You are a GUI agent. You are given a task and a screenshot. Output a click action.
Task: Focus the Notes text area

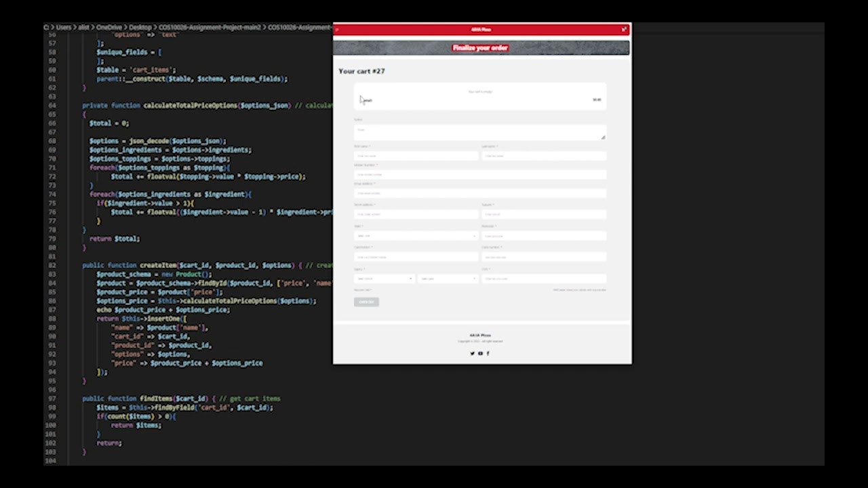click(479, 132)
